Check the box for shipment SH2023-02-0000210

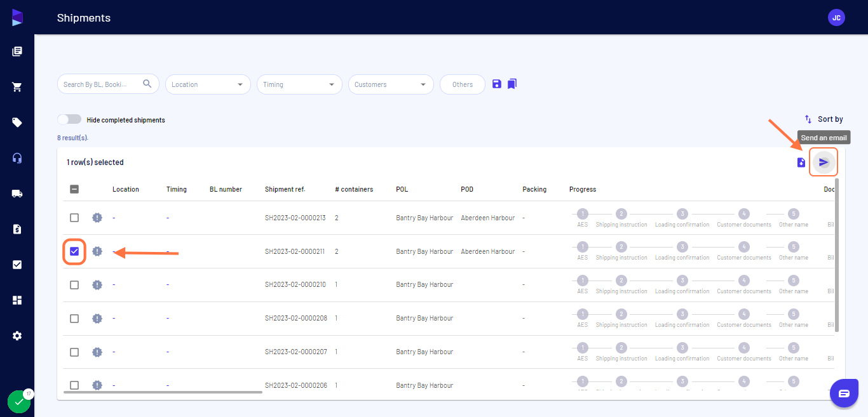pyautogui.click(x=74, y=285)
